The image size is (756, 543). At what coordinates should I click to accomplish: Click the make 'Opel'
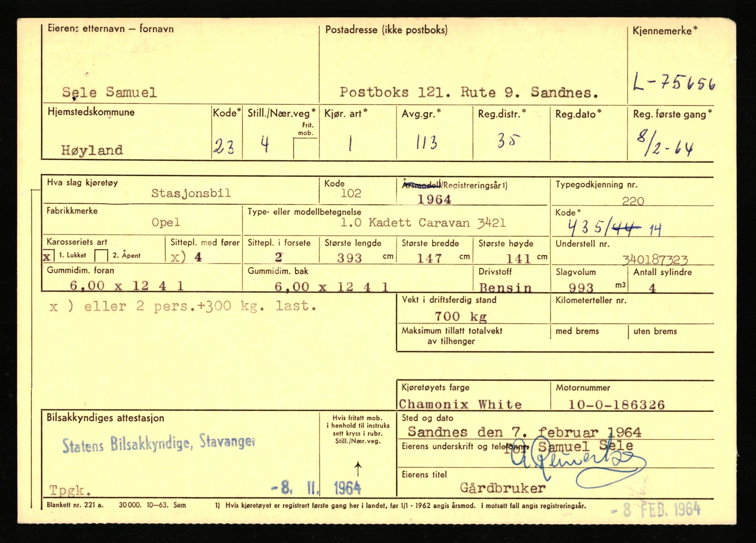[166, 222]
